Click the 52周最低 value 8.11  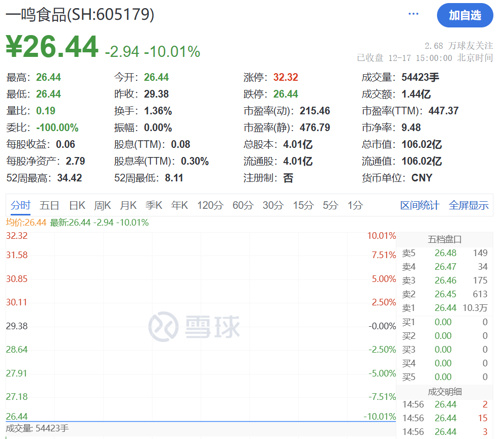pos(174,178)
